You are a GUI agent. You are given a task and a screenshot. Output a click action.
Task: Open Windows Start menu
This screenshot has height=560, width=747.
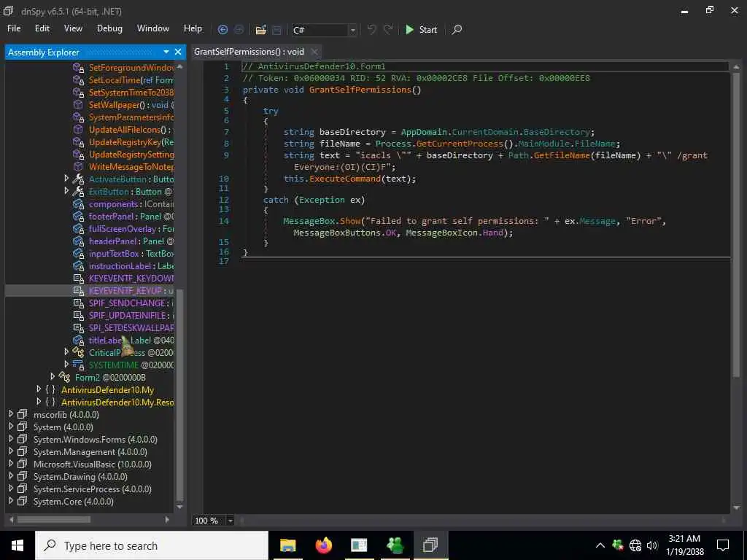[18, 545]
